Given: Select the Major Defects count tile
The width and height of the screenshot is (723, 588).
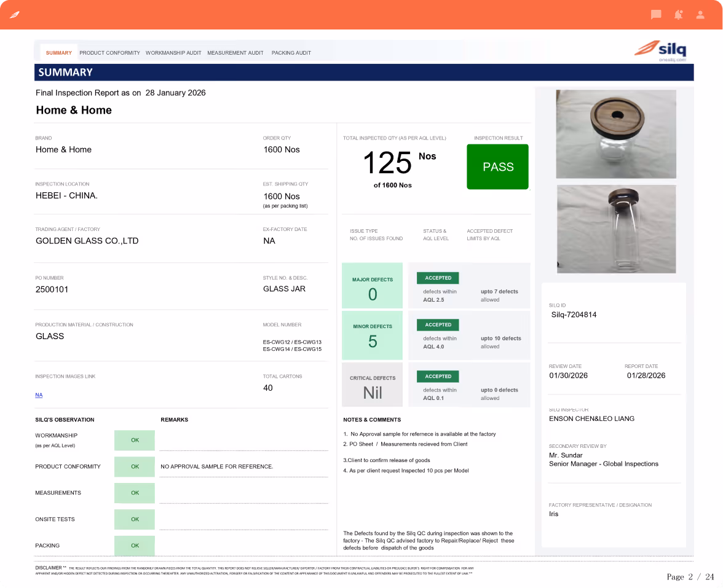Looking at the screenshot, I should coord(372,286).
